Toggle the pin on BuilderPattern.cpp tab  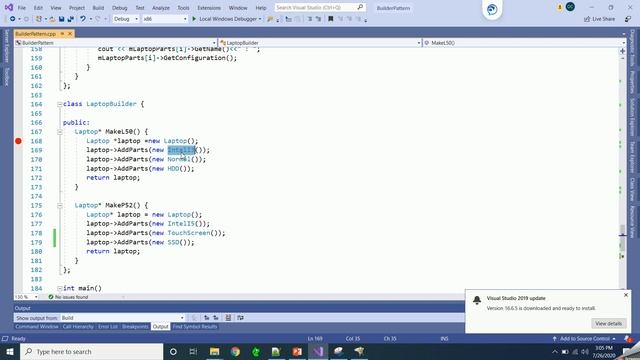pyautogui.click(x=62, y=33)
